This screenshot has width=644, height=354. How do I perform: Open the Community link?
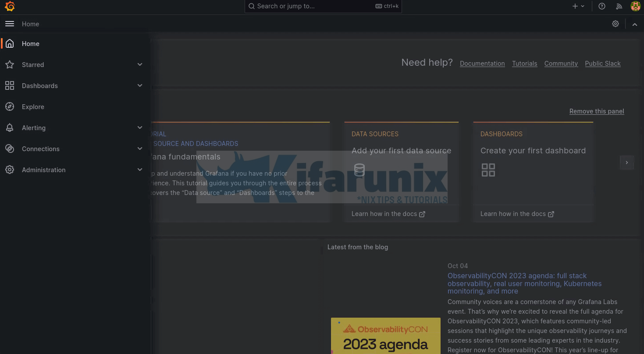coord(561,64)
